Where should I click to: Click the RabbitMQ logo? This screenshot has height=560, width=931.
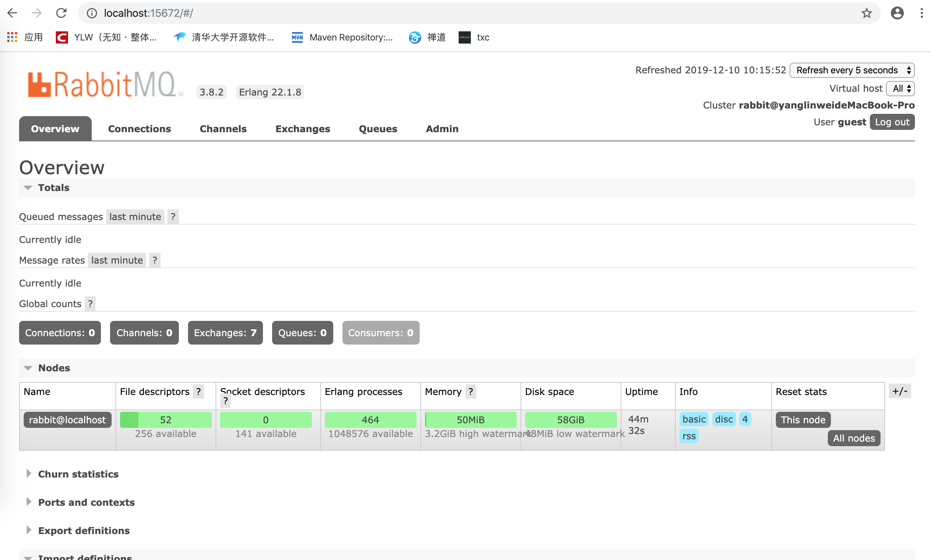pyautogui.click(x=105, y=84)
